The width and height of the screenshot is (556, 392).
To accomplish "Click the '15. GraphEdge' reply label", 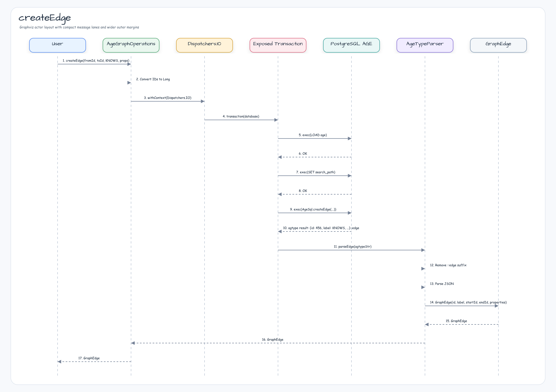I will 456,321.
